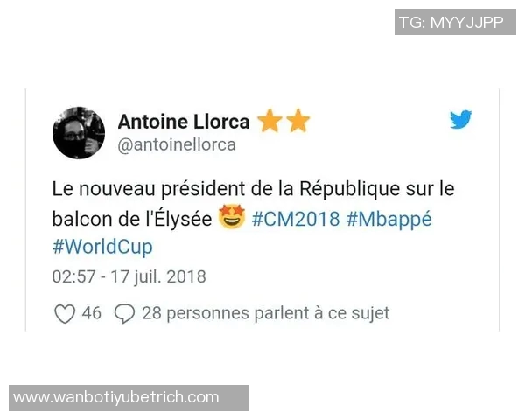Image resolution: width=525 pixels, height=420 pixels.
Task: Click the reply speech bubble icon
Action: (x=124, y=314)
